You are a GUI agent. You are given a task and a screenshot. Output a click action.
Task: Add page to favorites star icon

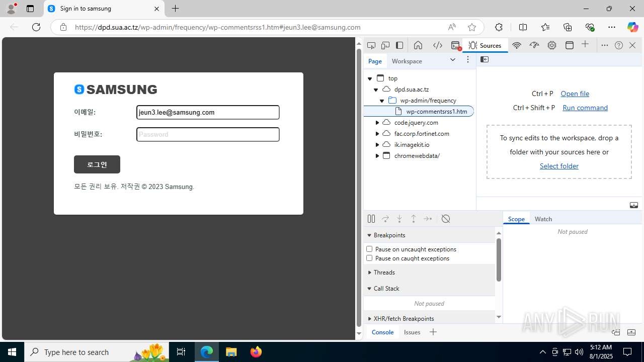pyautogui.click(x=471, y=27)
